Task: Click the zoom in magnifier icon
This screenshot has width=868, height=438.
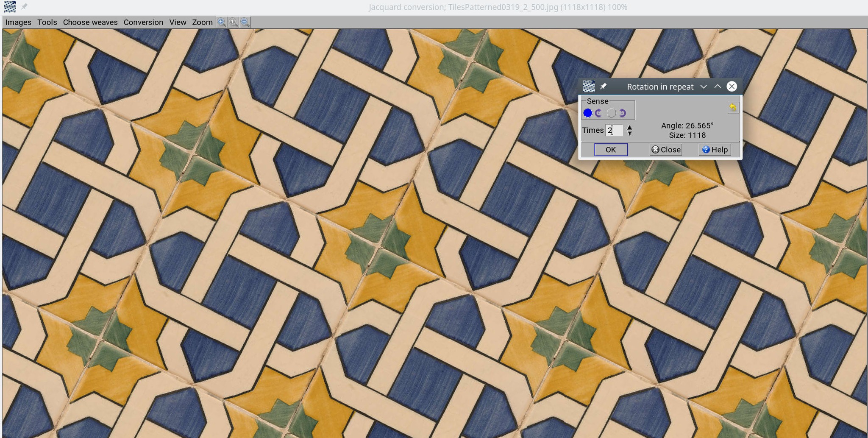Action: [x=222, y=22]
